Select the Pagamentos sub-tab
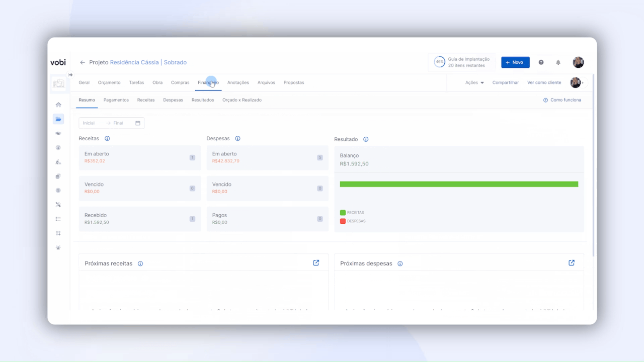This screenshot has height=362, width=644. (116, 100)
